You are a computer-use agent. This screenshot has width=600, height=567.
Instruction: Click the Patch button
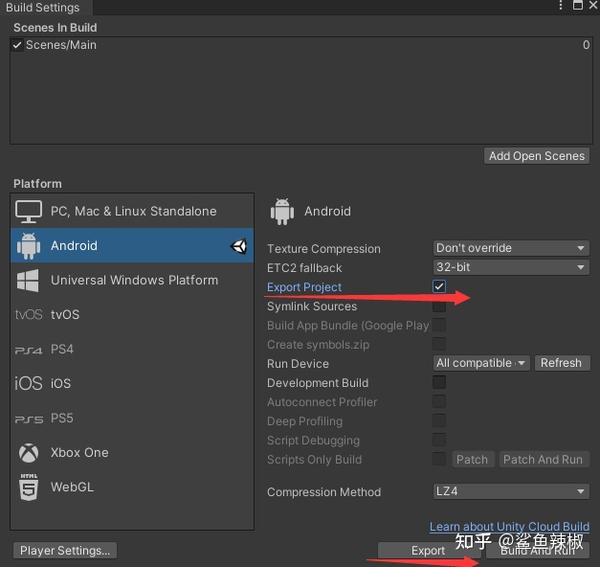472,459
